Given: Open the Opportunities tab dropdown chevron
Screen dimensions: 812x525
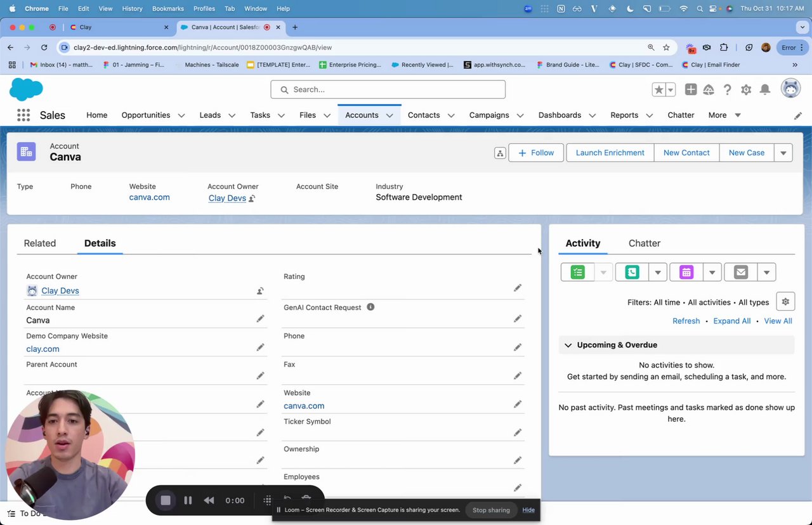Looking at the screenshot, I should (181, 115).
